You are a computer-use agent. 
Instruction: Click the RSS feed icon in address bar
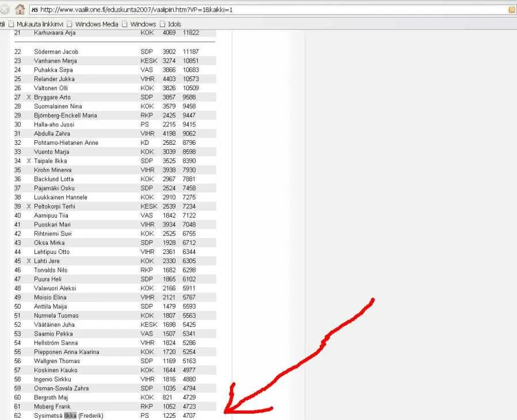512,10
